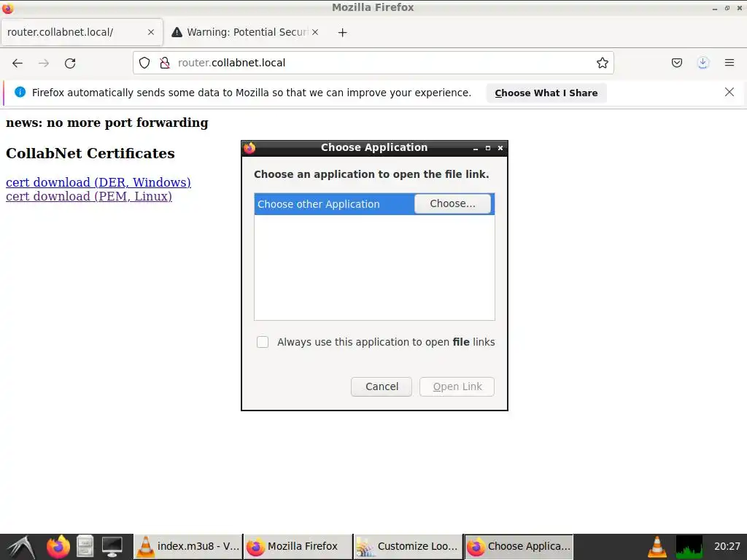Image resolution: width=747 pixels, height=560 pixels.
Task: Open the Save to Pocket icon
Action: [x=676, y=63]
